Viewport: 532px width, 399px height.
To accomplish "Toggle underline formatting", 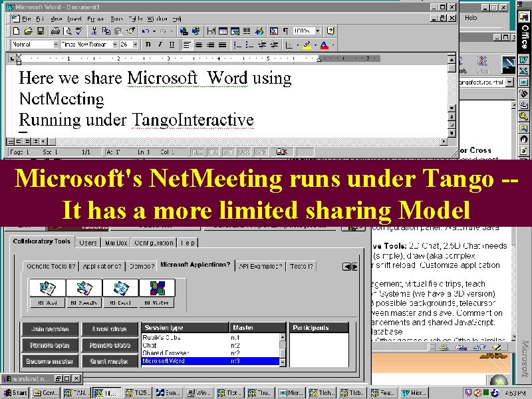I will pos(172,45).
